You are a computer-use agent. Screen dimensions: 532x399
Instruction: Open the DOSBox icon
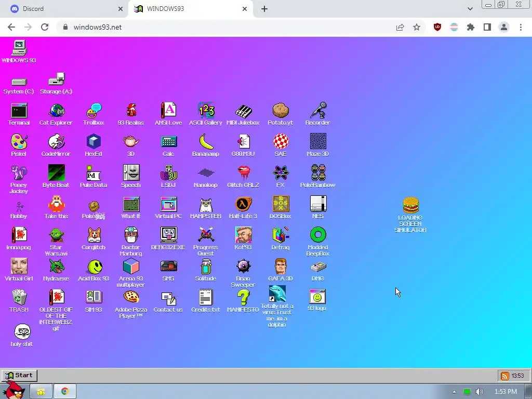click(x=280, y=208)
